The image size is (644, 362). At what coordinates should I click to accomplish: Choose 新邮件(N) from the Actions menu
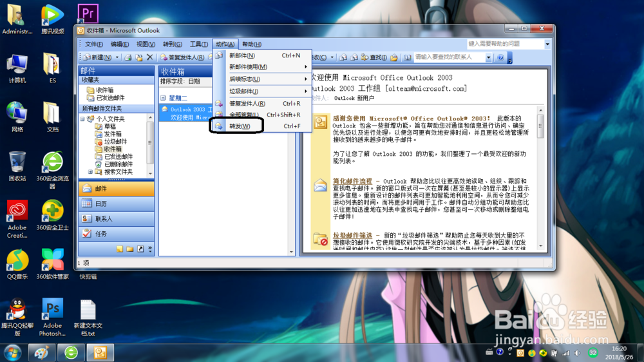point(262,55)
